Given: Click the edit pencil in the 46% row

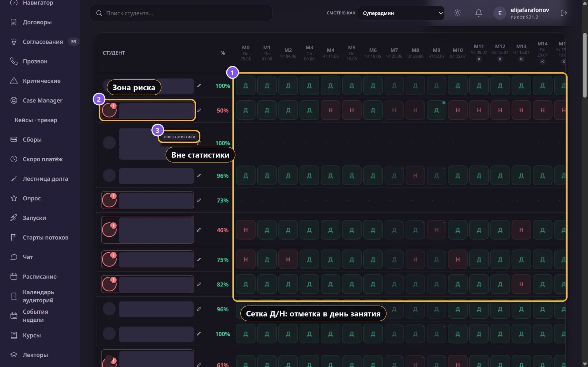Looking at the screenshot, I should coord(199,230).
